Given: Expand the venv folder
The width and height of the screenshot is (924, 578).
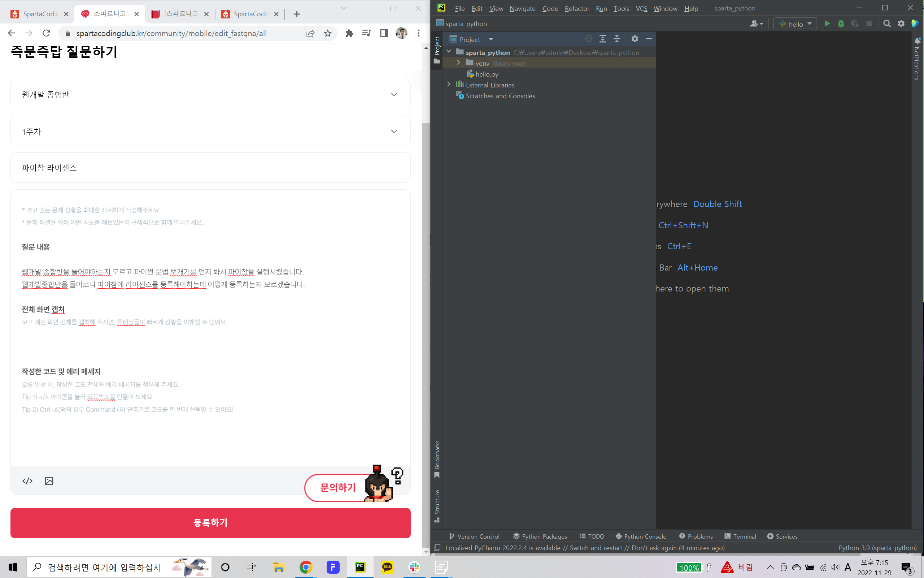Looking at the screenshot, I should tap(458, 62).
